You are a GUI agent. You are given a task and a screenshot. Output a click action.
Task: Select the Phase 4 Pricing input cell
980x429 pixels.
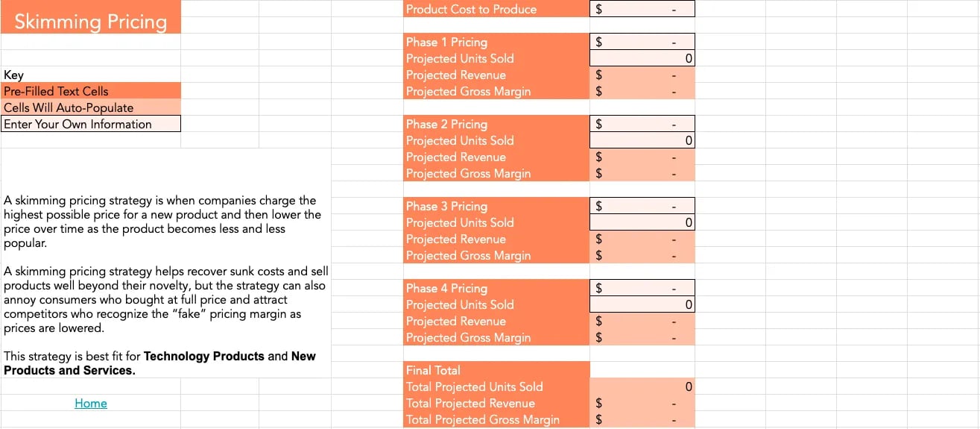[x=642, y=288]
